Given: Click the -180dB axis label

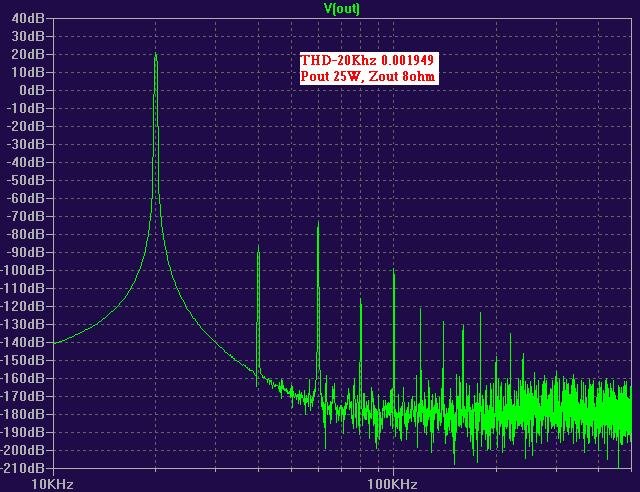Looking at the screenshot, I should pos(23,414).
